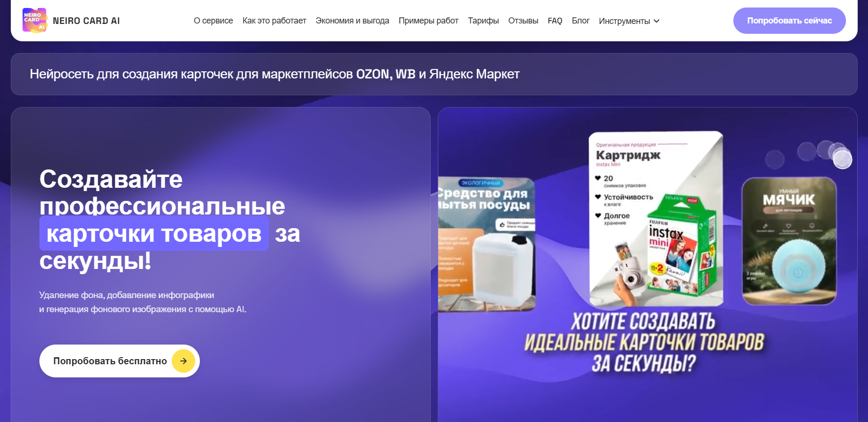868x422 pixels.
Task: Click the ХОТИТЕ СОЗДАВАТЬ video caption
Action: point(644,343)
